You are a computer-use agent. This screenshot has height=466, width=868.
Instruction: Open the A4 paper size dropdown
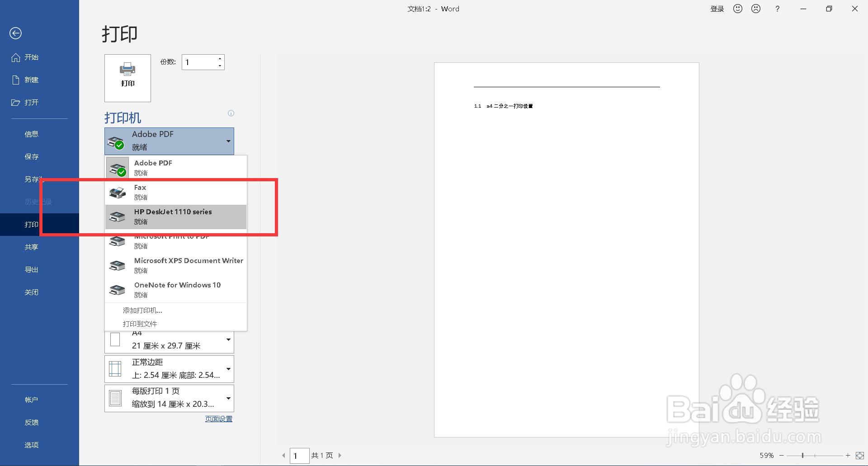point(169,342)
